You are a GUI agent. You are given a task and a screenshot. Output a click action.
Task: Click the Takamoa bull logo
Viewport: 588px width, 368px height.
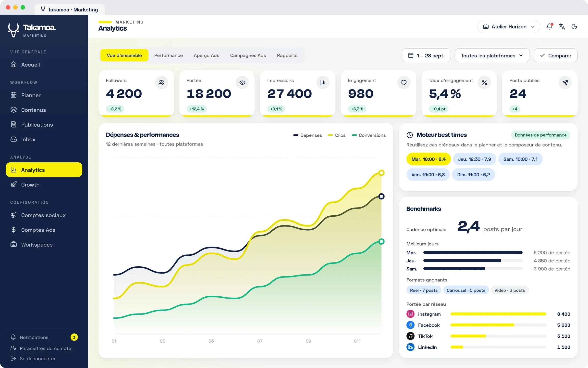[13, 30]
